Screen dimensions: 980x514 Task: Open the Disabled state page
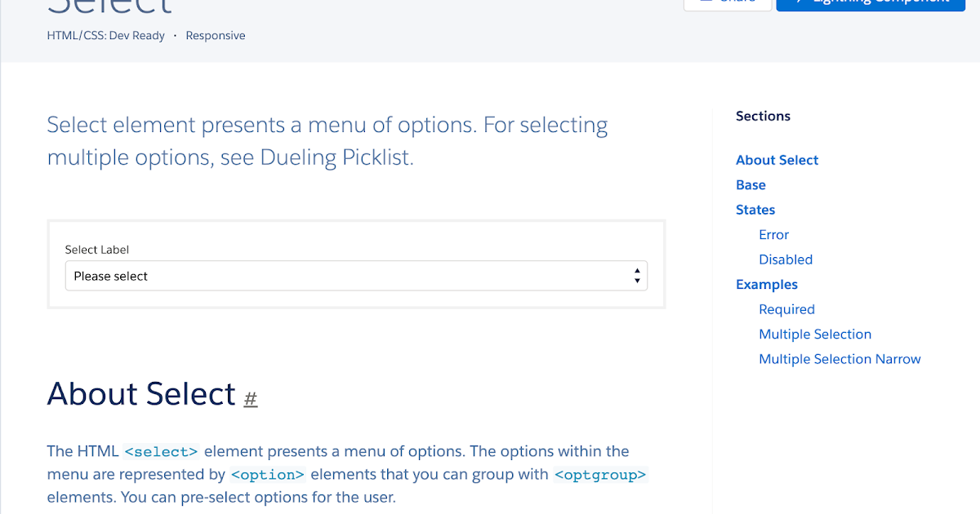785,259
